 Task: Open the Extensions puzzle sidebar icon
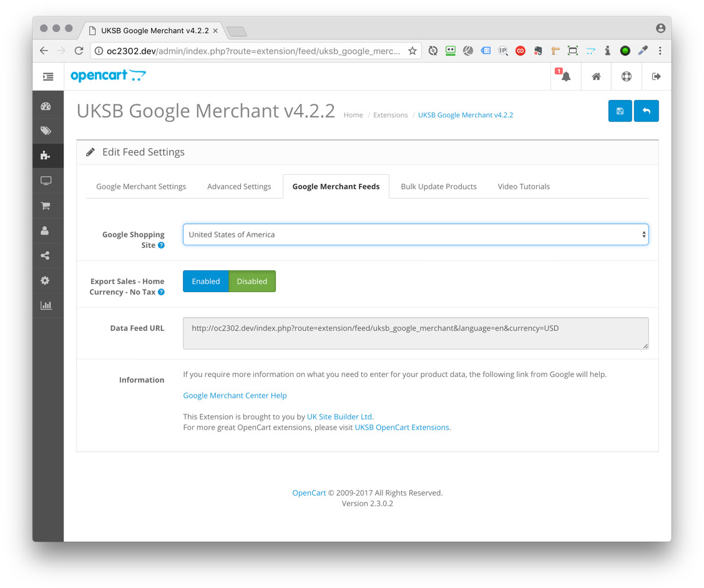pyautogui.click(x=46, y=155)
